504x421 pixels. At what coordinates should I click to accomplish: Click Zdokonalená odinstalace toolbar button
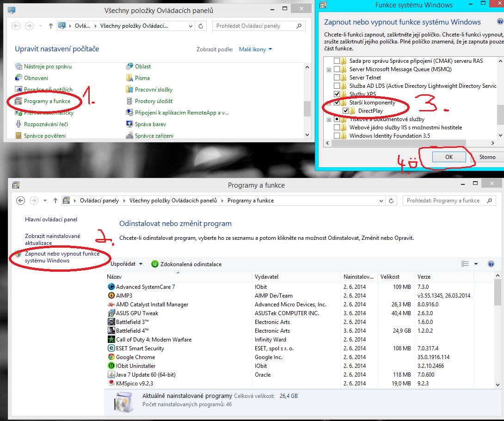pos(186,264)
